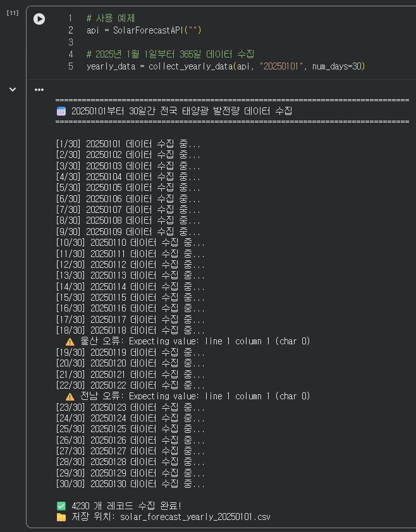This screenshot has height=532, width=416.
Task: Click output row [2/30] 20250102
Action: click(128, 155)
